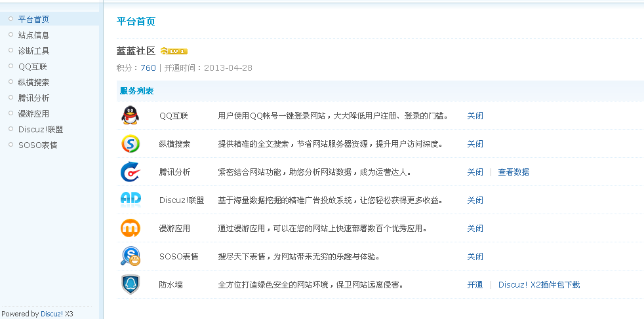This screenshot has width=644, height=319.
Task: Click the 纵横搜索 name in the service list
Action: click(x=174, y=144)
